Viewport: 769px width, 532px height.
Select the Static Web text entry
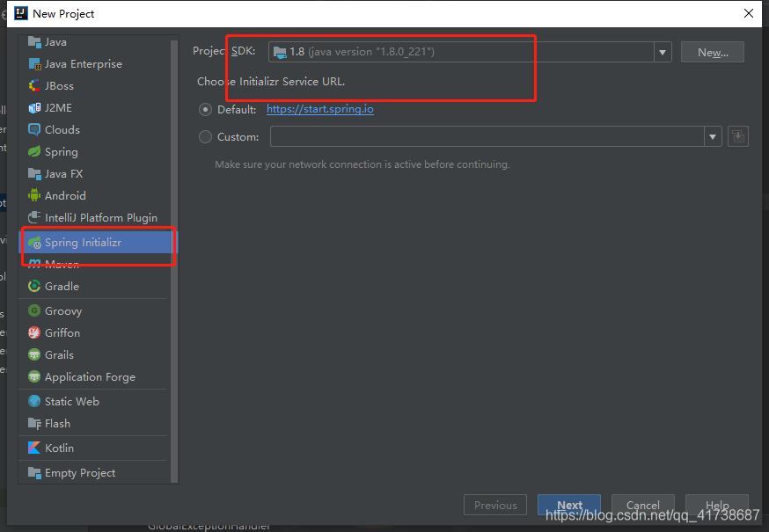[x=72, y=402]
